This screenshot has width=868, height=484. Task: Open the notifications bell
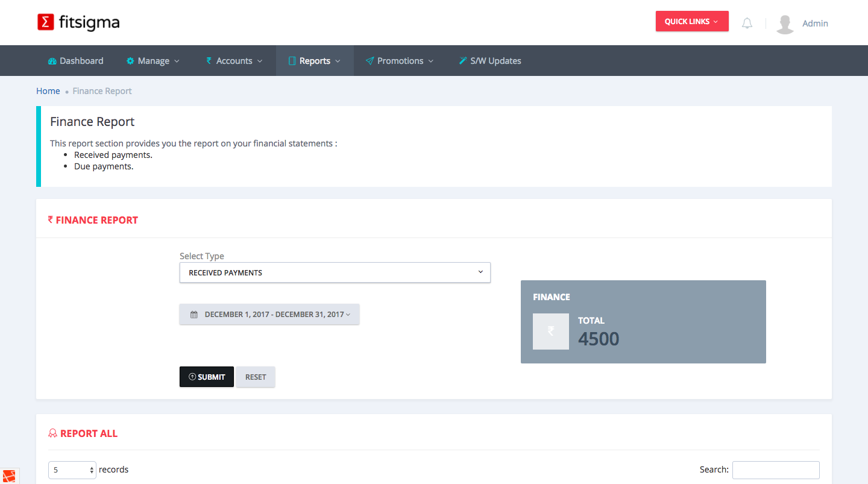[x=747, y=24]
